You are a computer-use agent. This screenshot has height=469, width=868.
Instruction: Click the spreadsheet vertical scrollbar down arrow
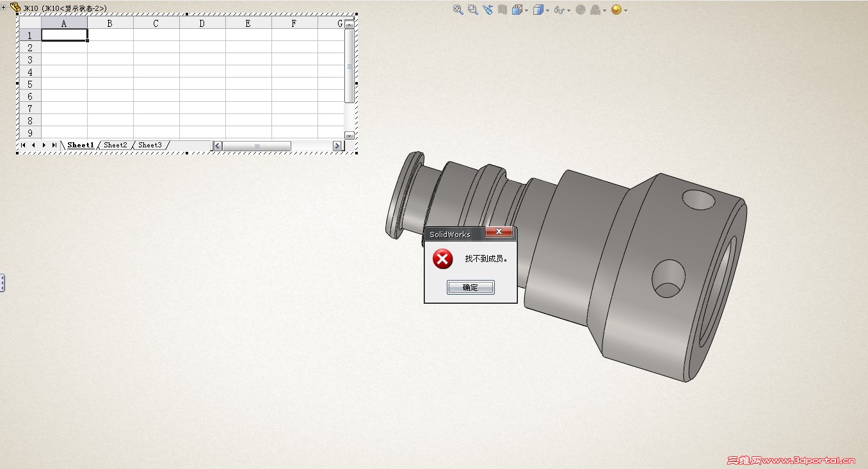click(349, 135)
